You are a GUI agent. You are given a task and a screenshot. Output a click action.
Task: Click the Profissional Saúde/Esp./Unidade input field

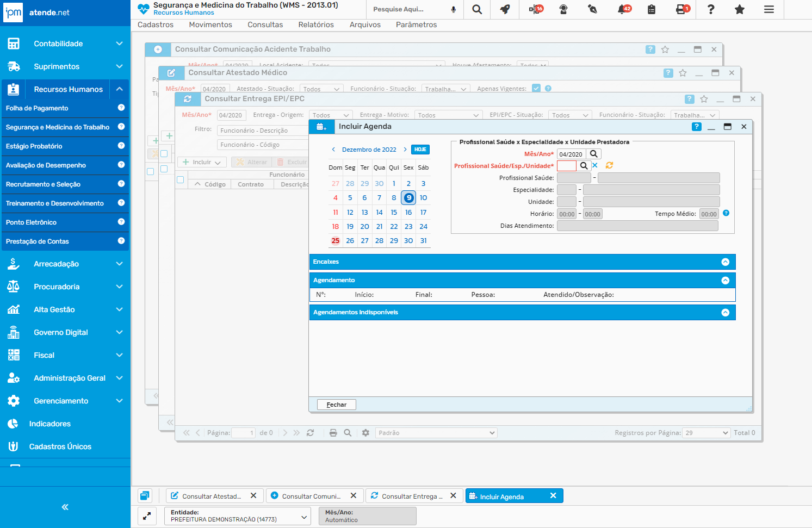[x=567, y=166]
